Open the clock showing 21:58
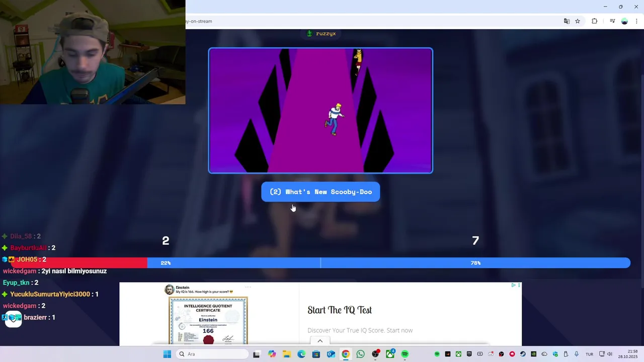The image size is (644, 362). pyautogui.click(x=628, y=354)
